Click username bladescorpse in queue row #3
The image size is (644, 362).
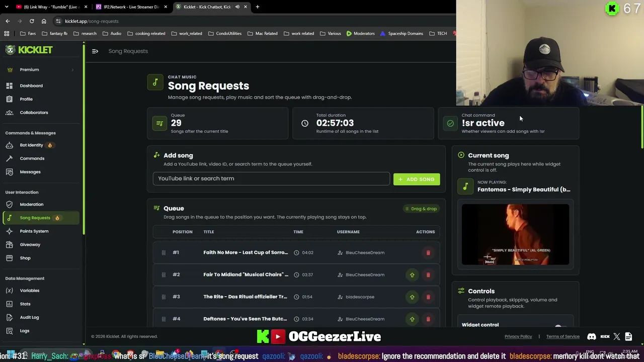[x=360, y=297]
